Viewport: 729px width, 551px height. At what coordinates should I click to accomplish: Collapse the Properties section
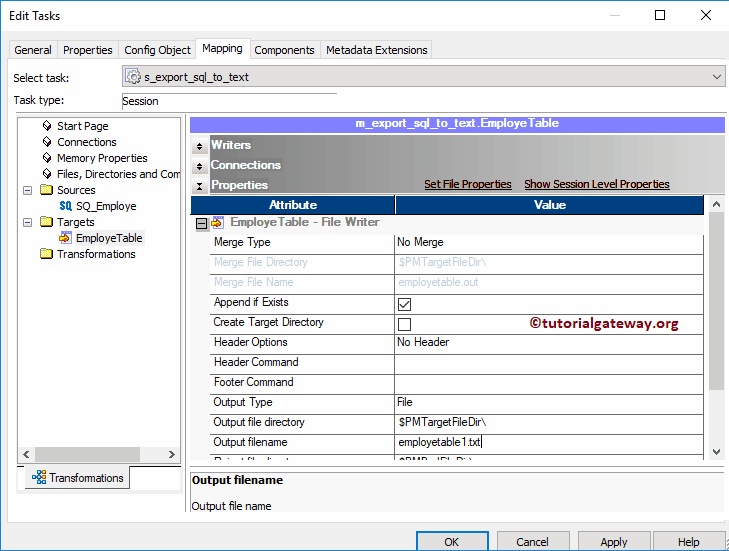click(199, 186)
